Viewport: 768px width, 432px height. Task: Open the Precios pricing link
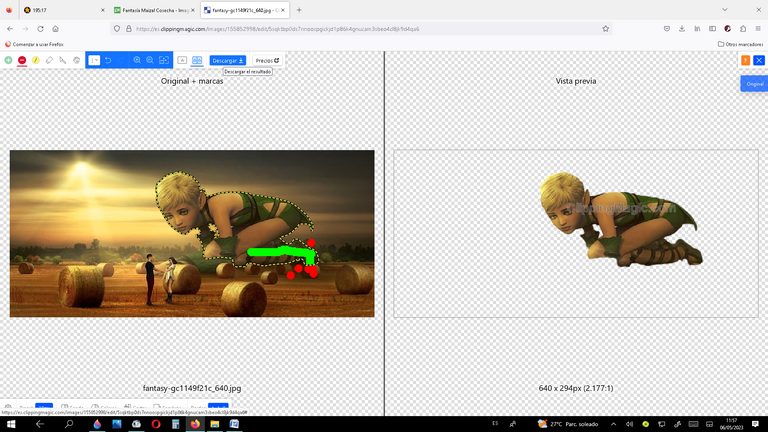(x=267, y=60)
